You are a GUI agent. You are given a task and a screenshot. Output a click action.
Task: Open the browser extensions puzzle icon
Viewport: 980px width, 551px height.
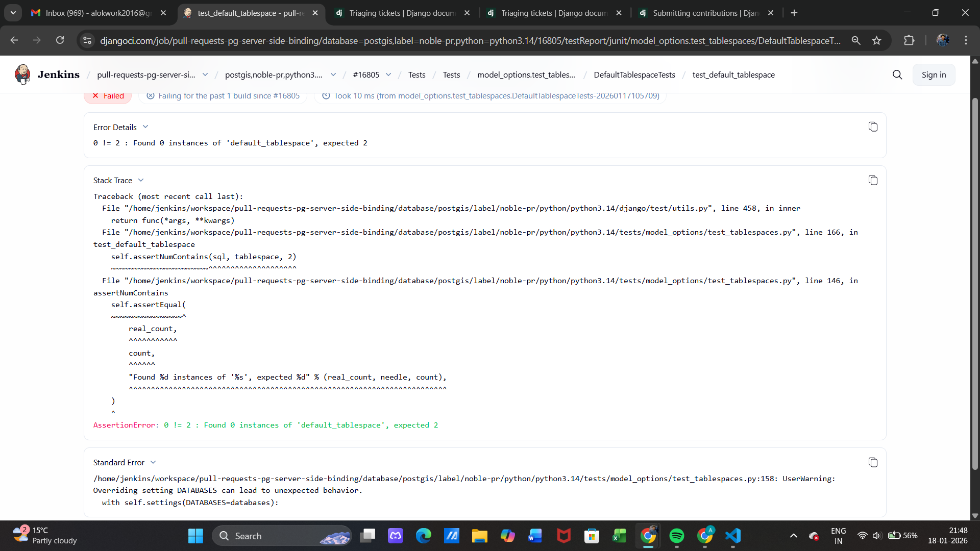click(x=909, y=40)
